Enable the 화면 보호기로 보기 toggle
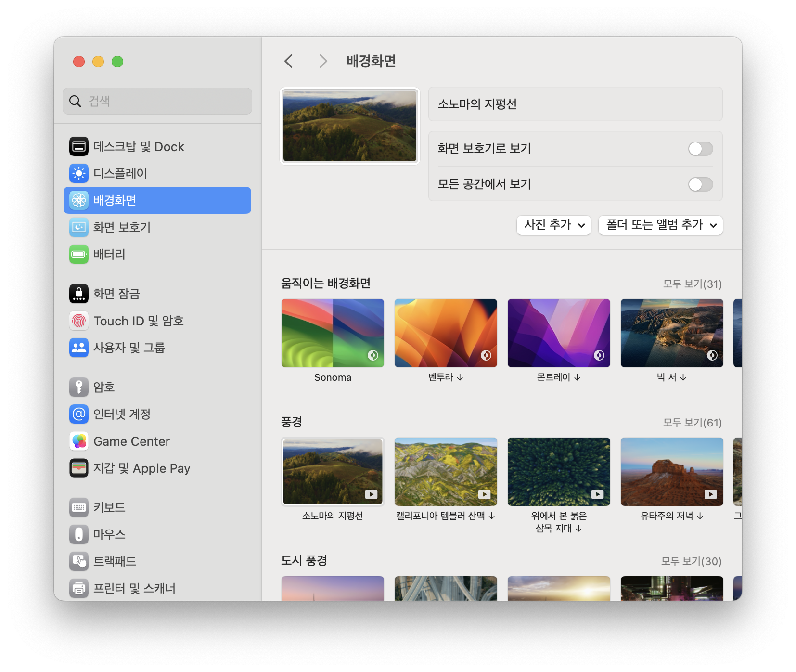Image resolution: width=796 pixels, height=672 pixels. (701, 149)
